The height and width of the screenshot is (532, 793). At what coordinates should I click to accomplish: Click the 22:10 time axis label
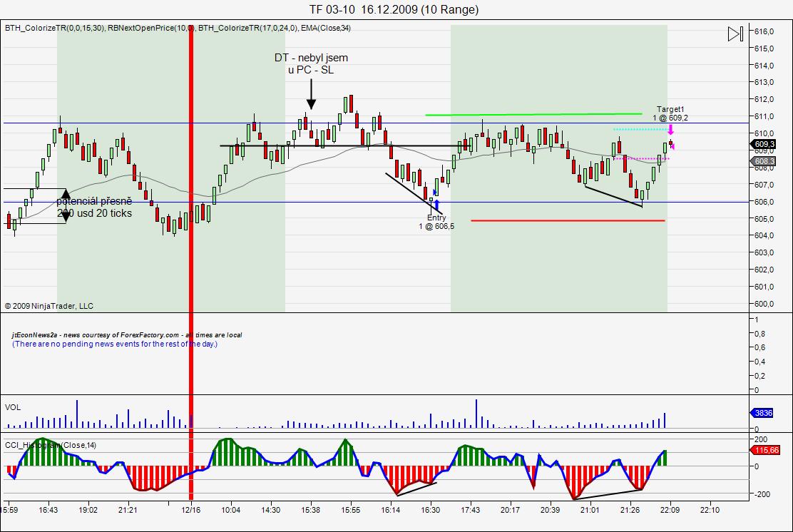coord(710,510)
